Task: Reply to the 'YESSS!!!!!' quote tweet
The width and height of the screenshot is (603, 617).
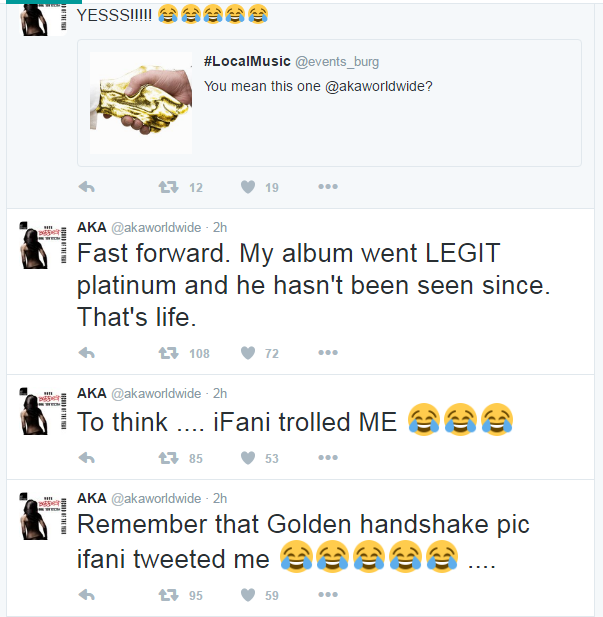Action: 86,187
